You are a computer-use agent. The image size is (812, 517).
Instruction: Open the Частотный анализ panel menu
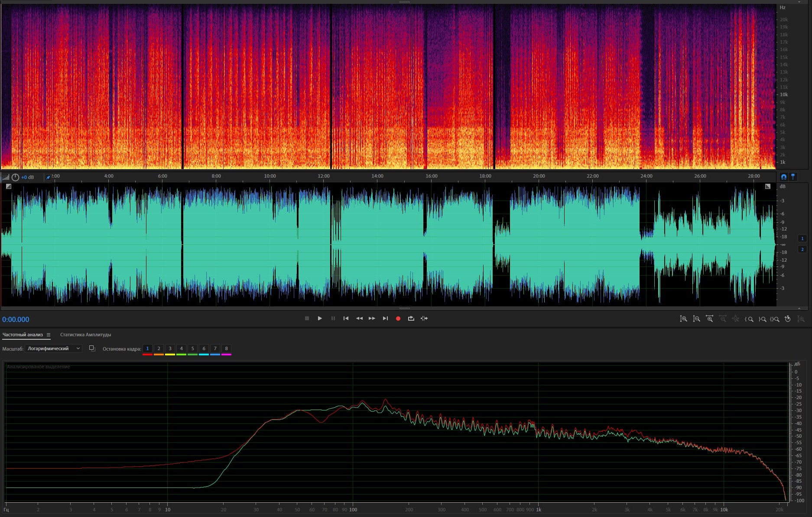(49, 335)
